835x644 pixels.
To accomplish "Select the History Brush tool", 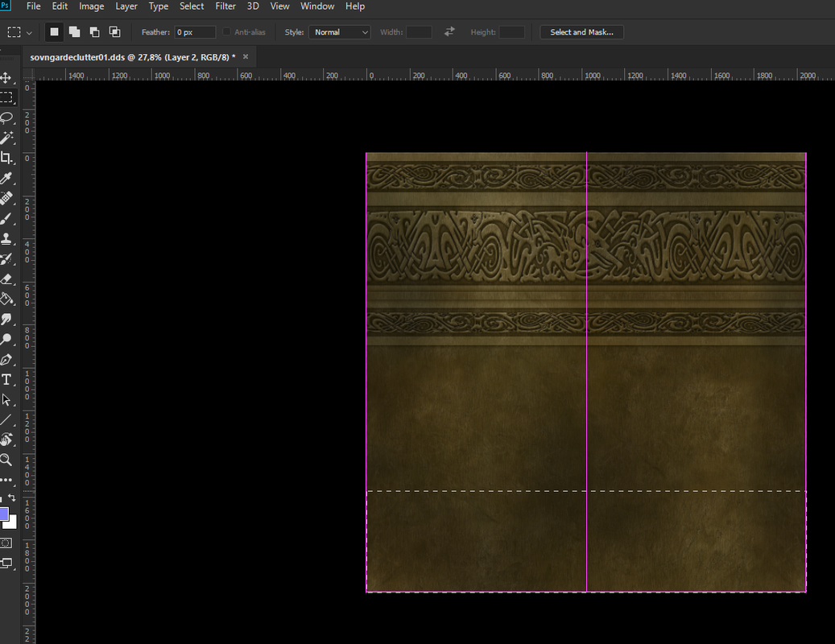I will [6, 258].
